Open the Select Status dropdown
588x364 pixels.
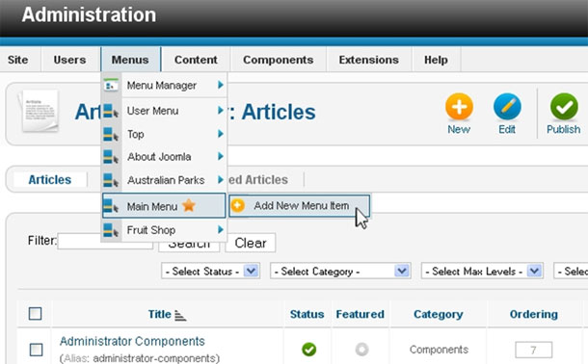pyautogui.click(x=211, y=272)
